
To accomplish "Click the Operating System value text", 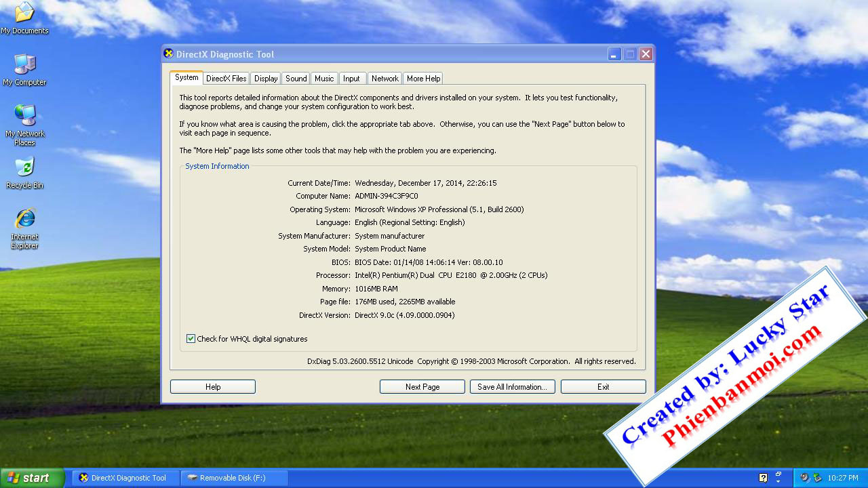I will (x=439, y=209).
